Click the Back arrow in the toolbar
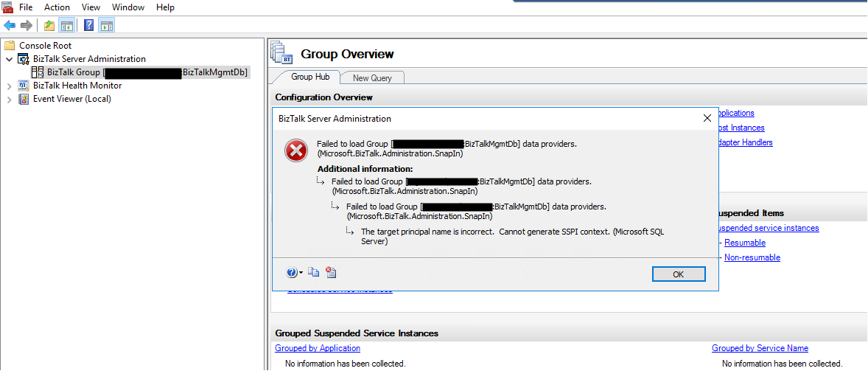The image size is (868, 371). (x=10, y=26)
